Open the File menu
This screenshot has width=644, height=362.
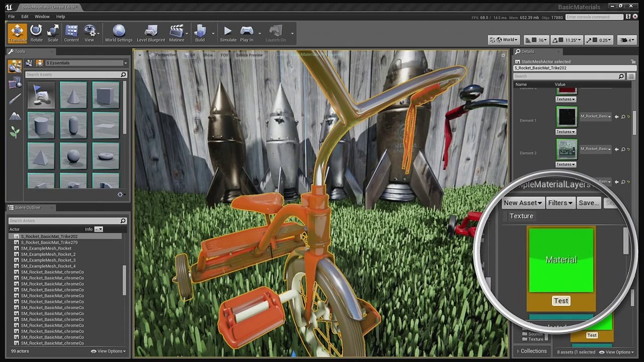coord(11,17)
